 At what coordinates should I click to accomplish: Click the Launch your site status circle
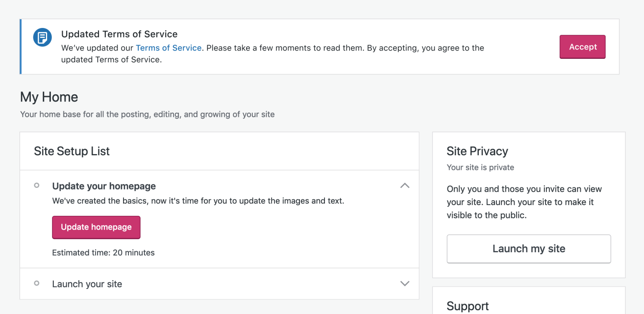point(37,284)
